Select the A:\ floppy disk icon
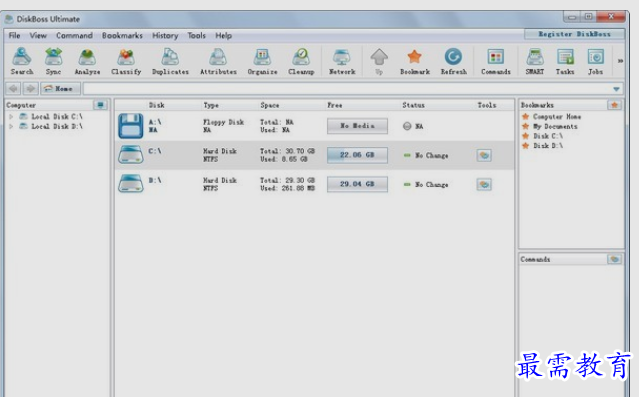Screen dimensions: 639x397 (131, 126)
